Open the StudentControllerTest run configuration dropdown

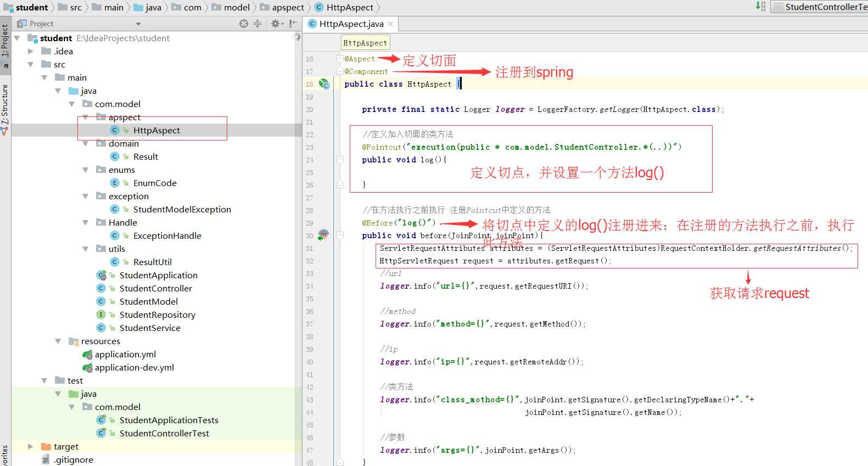pos(820,7)
